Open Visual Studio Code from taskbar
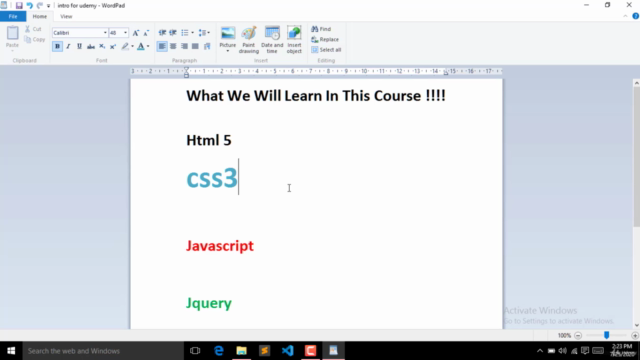Image resolution: width=640 pixels, height=360 pixels. (287, 351)
